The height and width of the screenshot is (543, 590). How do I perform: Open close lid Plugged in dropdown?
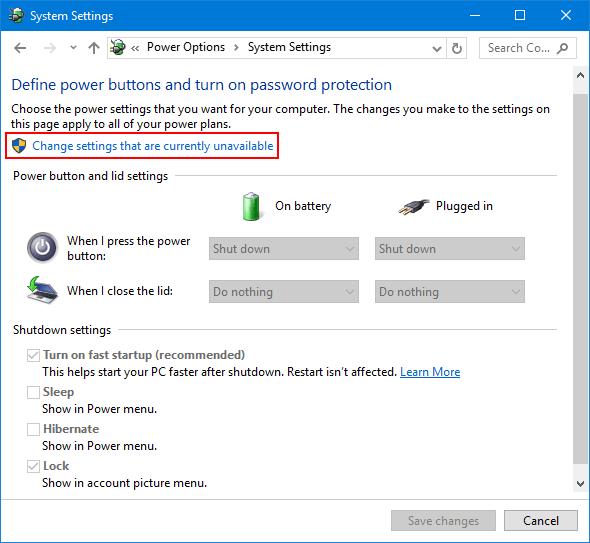point(450,291)
